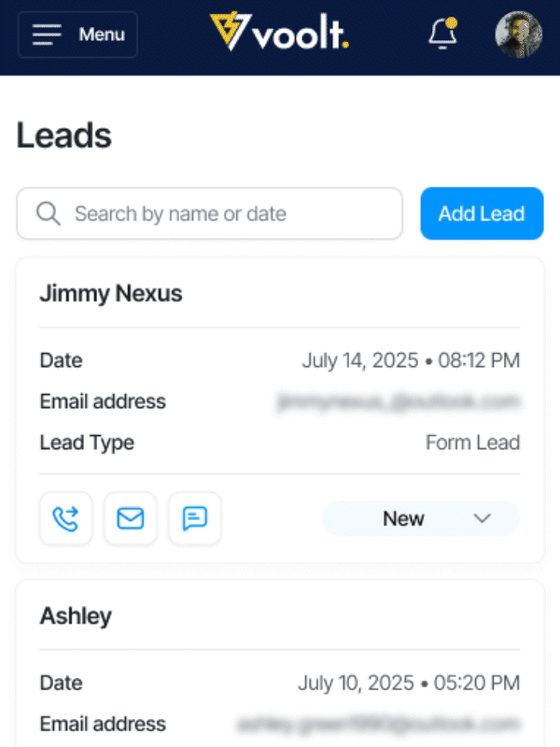Image resolution: width=560 pixels, height=747 pixels.
Task: Send email to Jimmy Nexus via envelope icon
Action: tap(130, 518)
